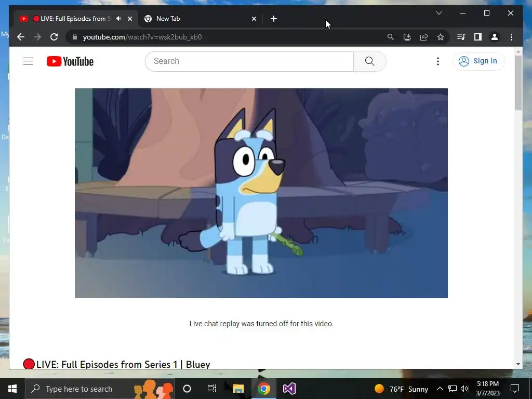
Task: Select the LIVE Full Episodes tab
Action: click(76, 19)
